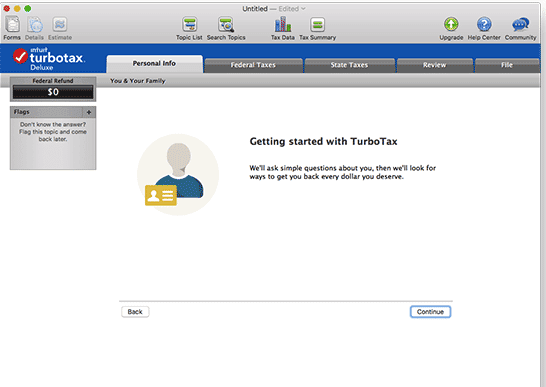This screenshot has height=387, width=546.
Task: Switch to the Federal Taxes tab
Action: (x=253, y=65)
